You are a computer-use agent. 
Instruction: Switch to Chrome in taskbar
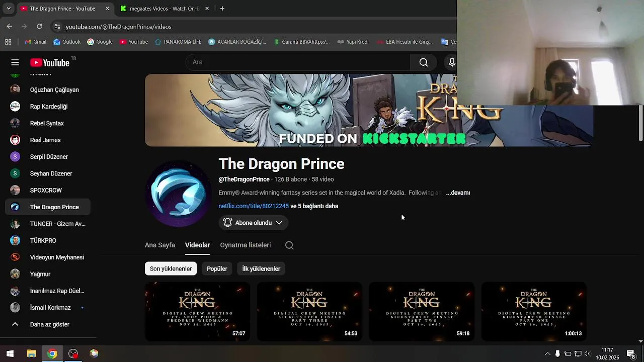click(x=52, y=353)
